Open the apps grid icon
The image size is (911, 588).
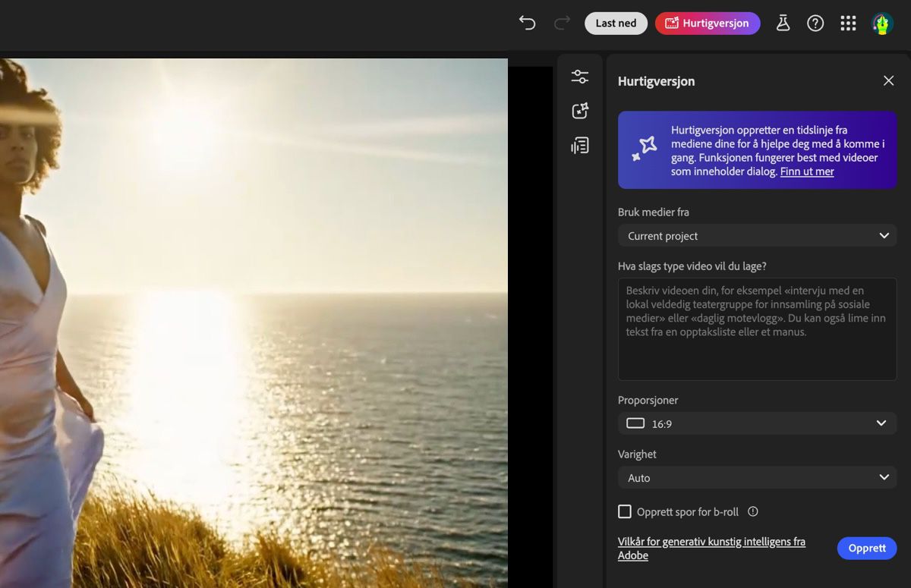point(848,23)
